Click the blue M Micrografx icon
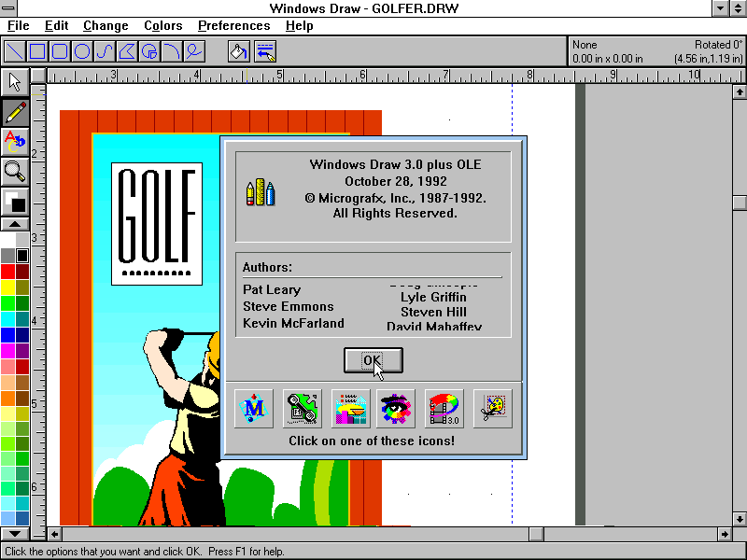747x560 pixels. click(x=254, y=409)
